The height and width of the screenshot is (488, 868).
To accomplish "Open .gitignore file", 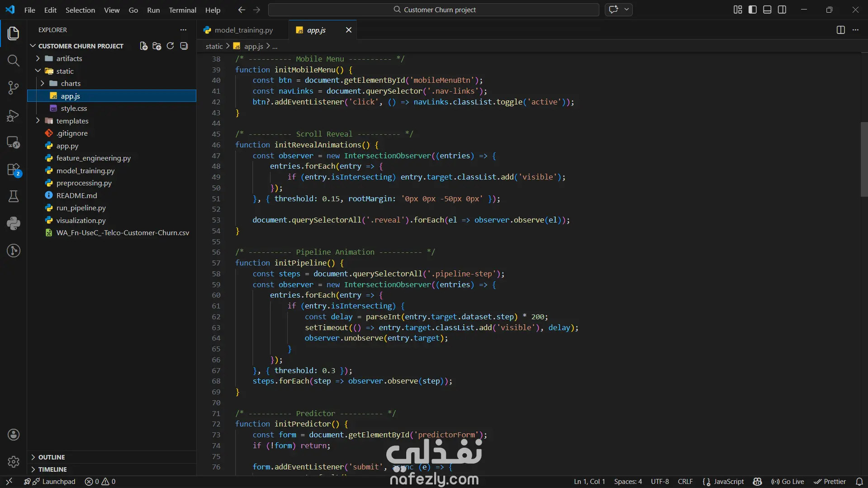I will 112,133.
